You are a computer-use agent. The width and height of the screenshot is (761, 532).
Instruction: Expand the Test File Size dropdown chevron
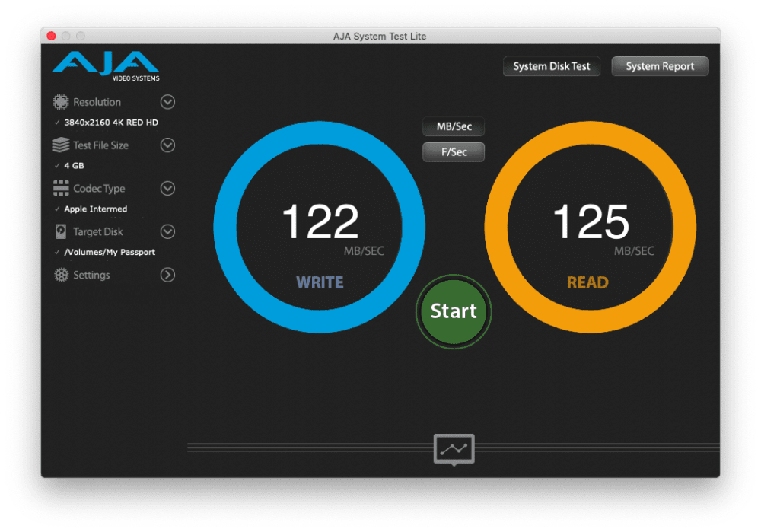click(167, 145)
